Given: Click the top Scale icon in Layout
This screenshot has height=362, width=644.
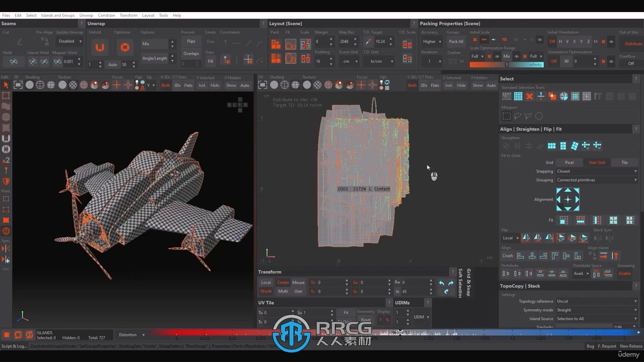Looking at the screenshot, I should click(x=305, y=45).
